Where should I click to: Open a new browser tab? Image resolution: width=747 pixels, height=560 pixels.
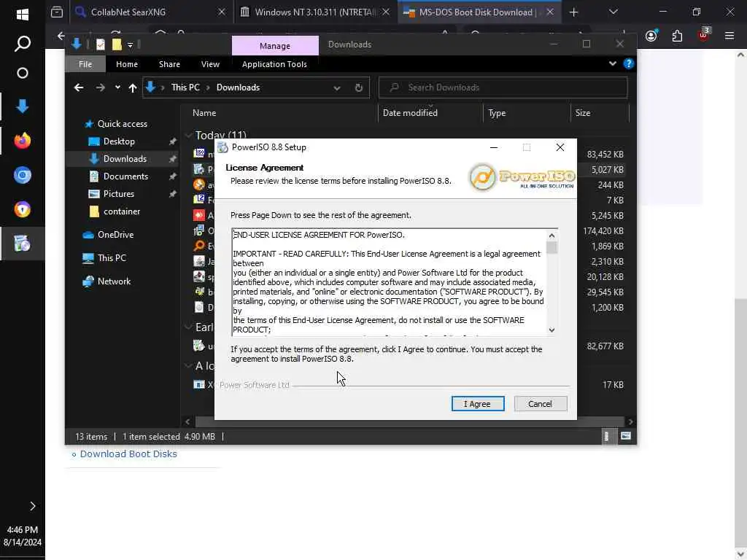tap(573, 12)
